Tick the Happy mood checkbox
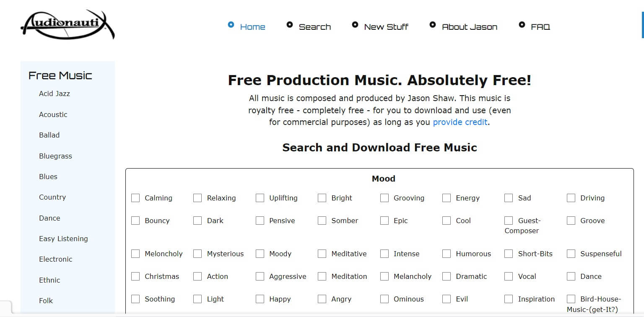This screenshot has width=644, height=317. [260, 299]
